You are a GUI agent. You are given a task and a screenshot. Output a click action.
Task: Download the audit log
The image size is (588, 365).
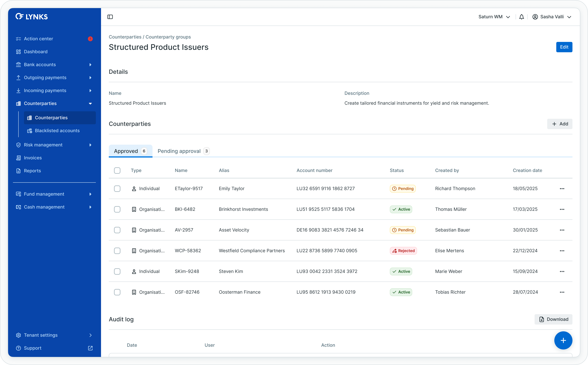click(553, 319)
